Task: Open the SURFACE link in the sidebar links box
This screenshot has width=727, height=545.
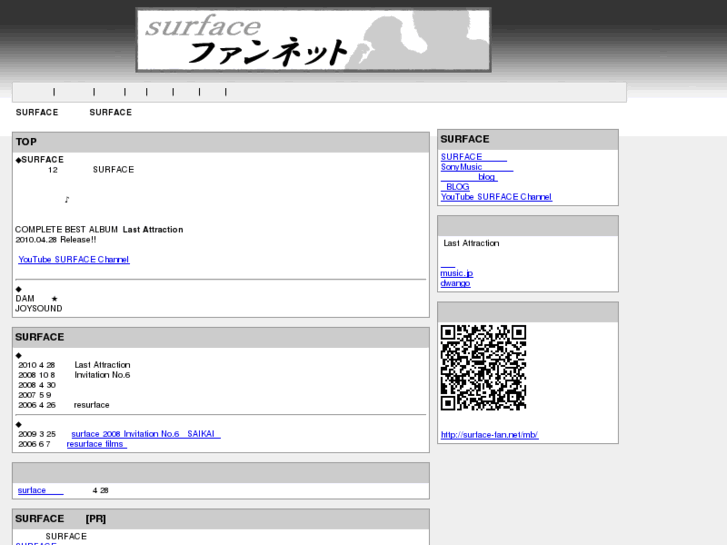Action: pyautogui.click(x=474, y=157)
